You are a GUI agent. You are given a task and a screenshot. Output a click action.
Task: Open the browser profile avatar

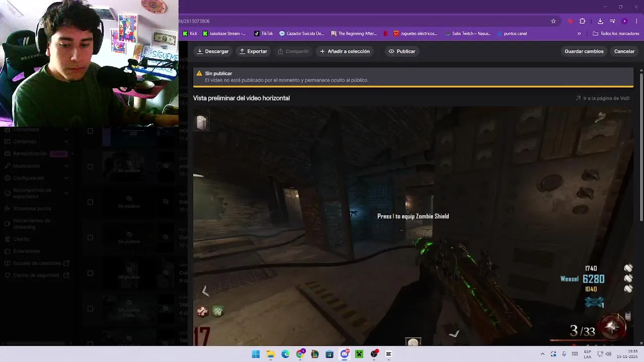coord(624,21)
